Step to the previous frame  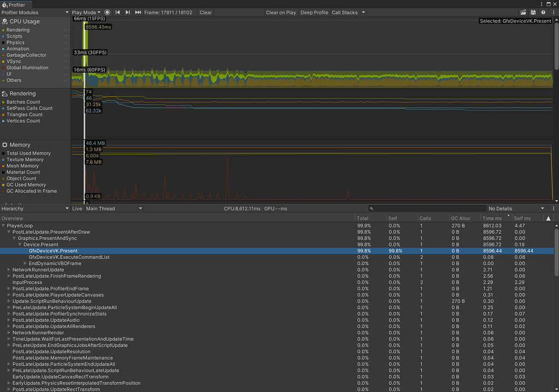[x=117, y=12]
